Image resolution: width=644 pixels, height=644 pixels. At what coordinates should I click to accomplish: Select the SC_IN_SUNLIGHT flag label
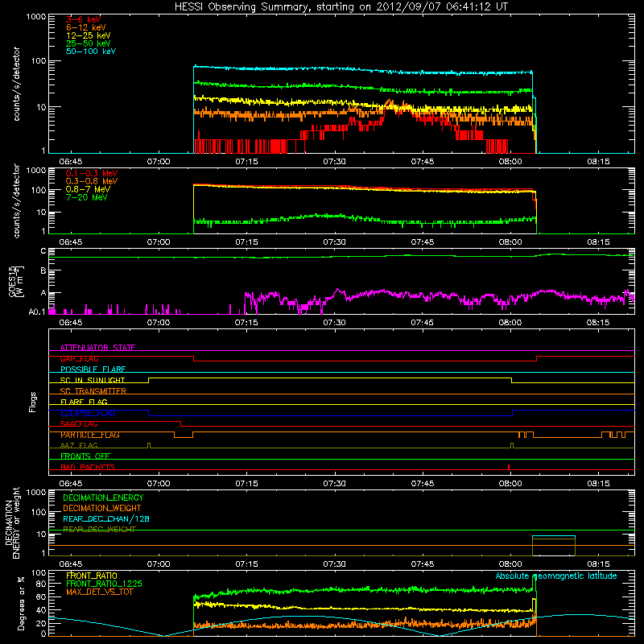click(x=93, y=380)
